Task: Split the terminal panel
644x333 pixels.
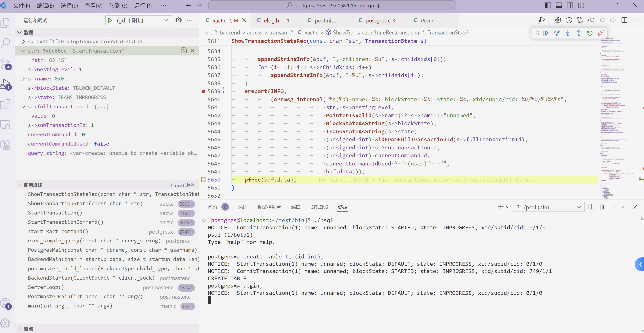Action: (x=591, y=207)
